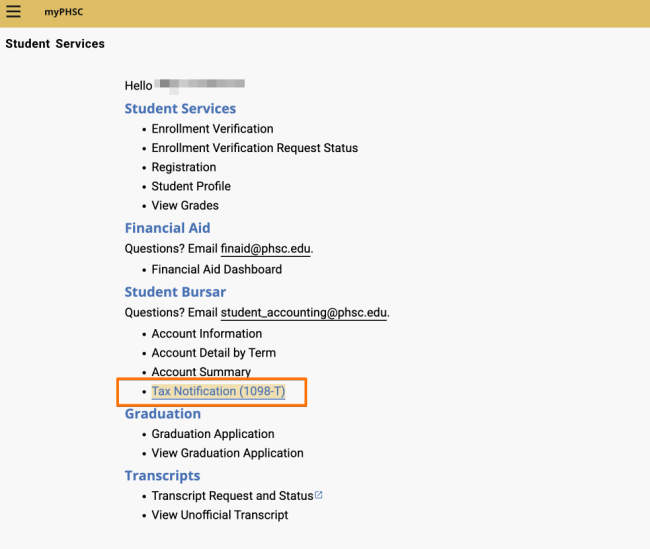Open Account Summary

click(x=201, y=372)
